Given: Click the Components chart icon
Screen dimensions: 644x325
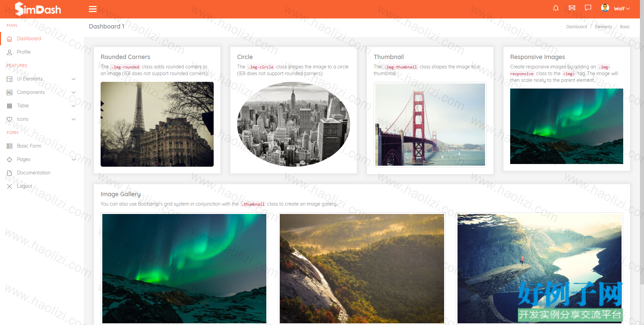Looking at the screenshot, I should click(x=9, y=93).
